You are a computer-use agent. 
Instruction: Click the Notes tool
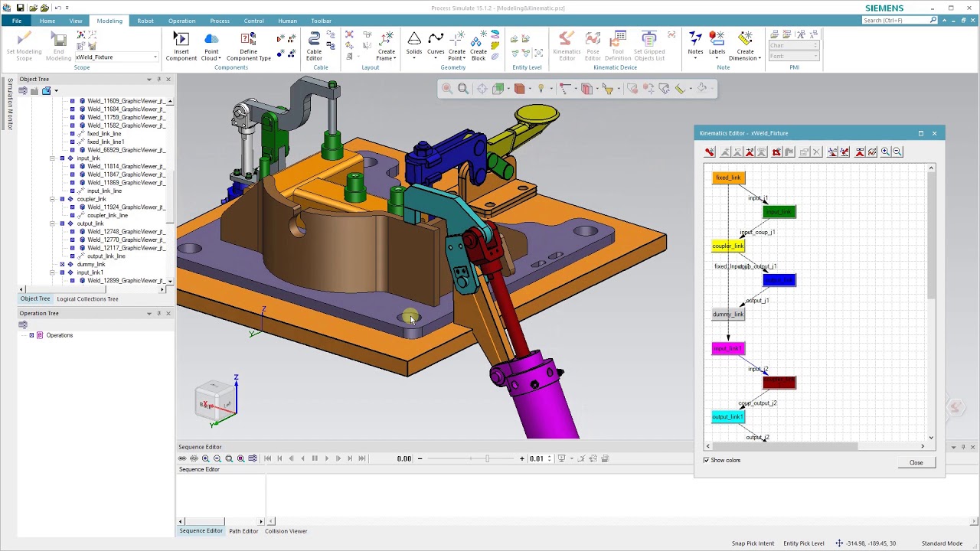695,44
